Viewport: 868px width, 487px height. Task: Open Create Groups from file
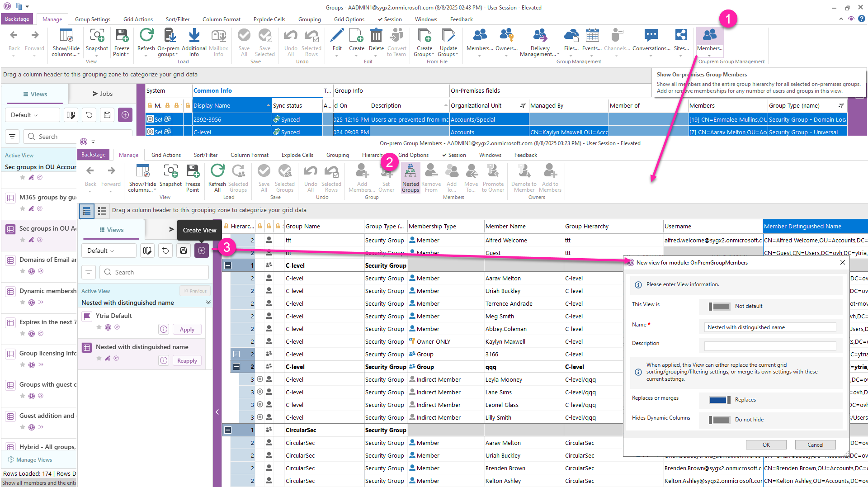424,42
